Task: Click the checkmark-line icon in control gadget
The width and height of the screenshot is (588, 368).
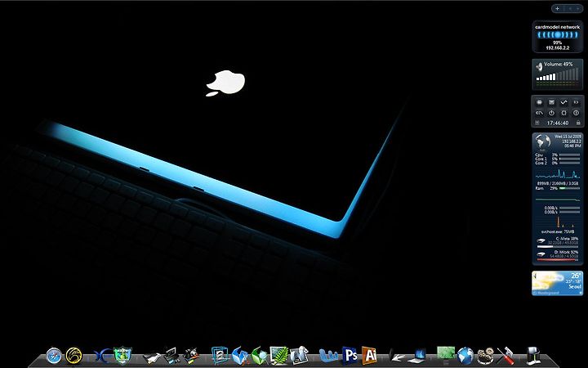Action: tap(563, 102)
